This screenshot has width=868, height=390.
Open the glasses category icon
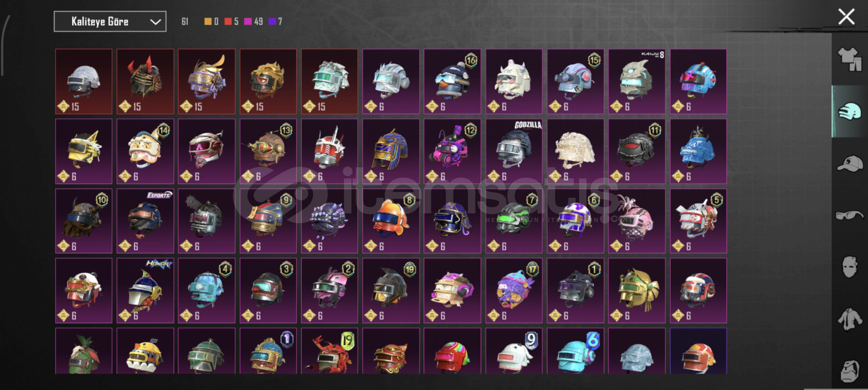[x=849, y=216]
